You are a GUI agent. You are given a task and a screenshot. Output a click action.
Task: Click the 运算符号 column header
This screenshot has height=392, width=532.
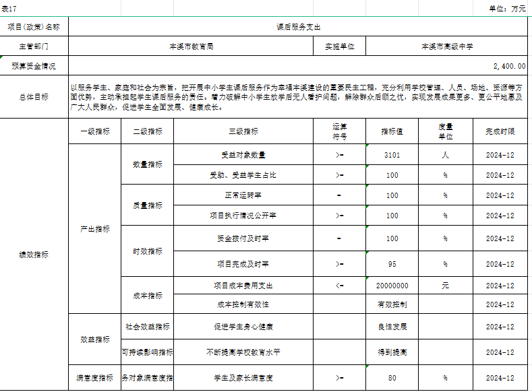click(x=340, y=131)
